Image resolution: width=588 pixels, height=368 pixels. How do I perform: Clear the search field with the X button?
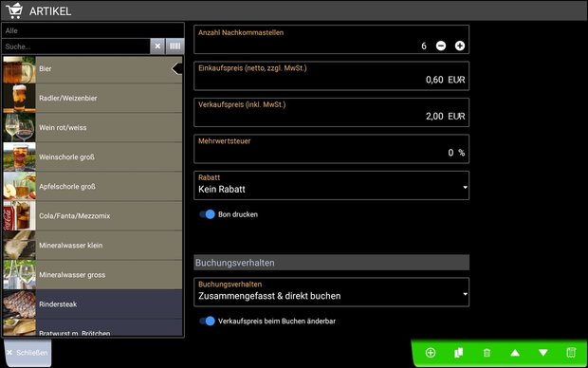point(157,46)
